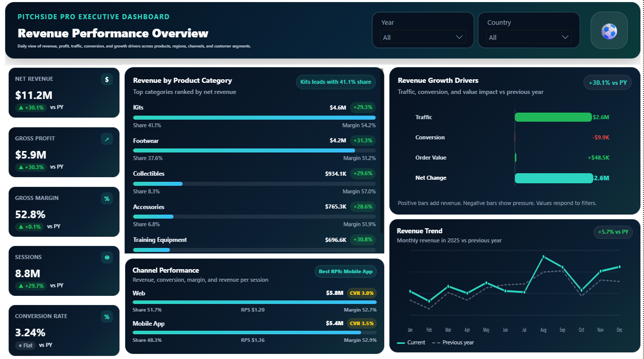Screen dimensions: 644x359
Task: Click the Kits '+29.3%' growth pill
Action: pyautogui.click(x=363, y=108)
